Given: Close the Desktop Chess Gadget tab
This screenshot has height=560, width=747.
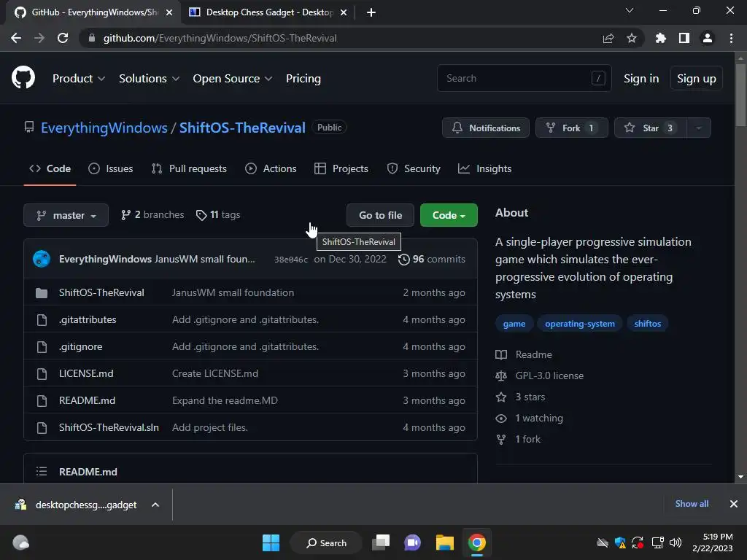Looking at the screenshot, I should click(x=344, y=12).
